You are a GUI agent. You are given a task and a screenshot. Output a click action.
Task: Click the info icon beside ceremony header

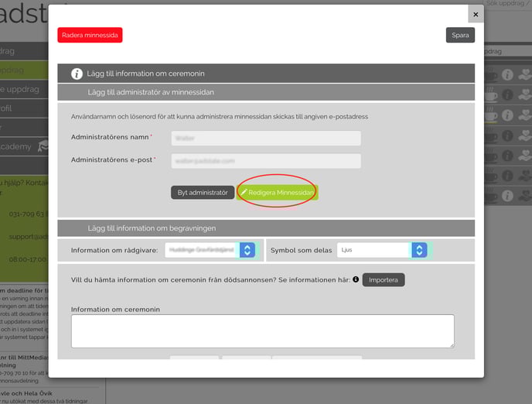[77, 74]
